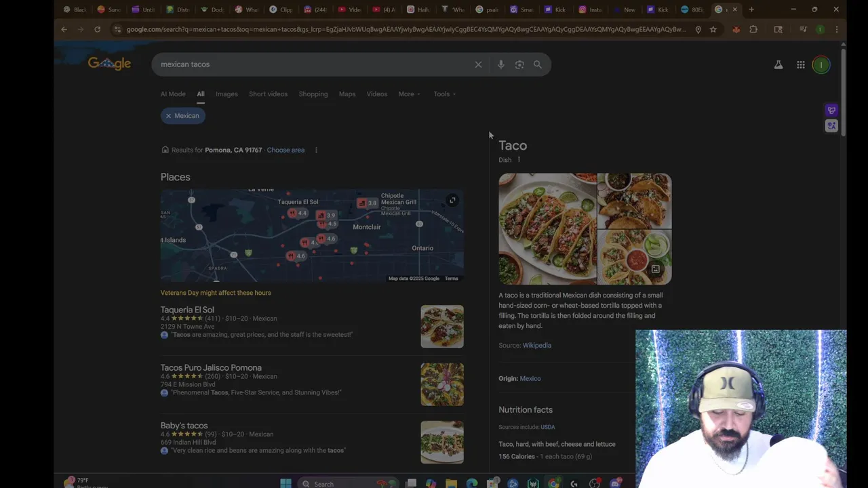The image size is (868, 488).
Task: Open Baby's tacos photo thumbnail
Action: click(442, 442)
